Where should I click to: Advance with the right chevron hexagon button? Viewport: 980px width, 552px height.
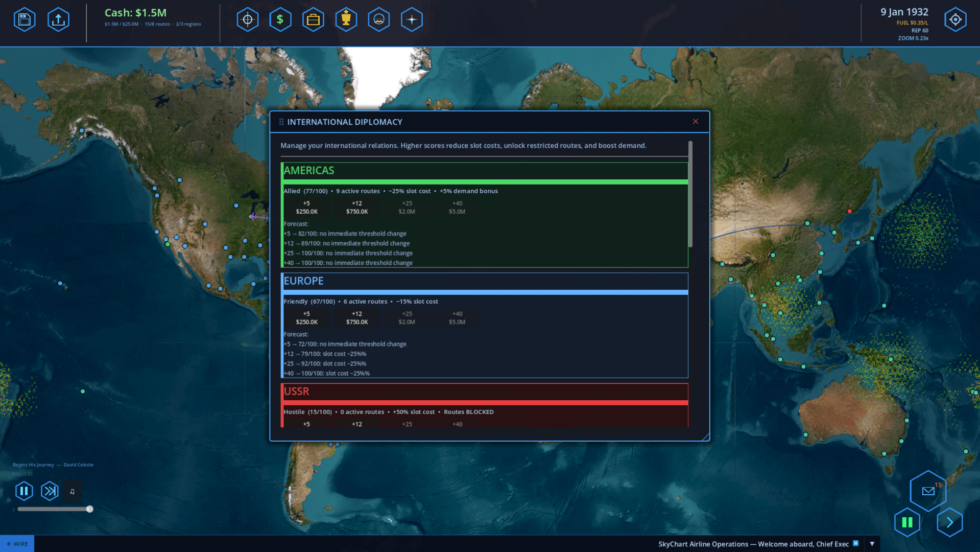[x=949, y=522]
